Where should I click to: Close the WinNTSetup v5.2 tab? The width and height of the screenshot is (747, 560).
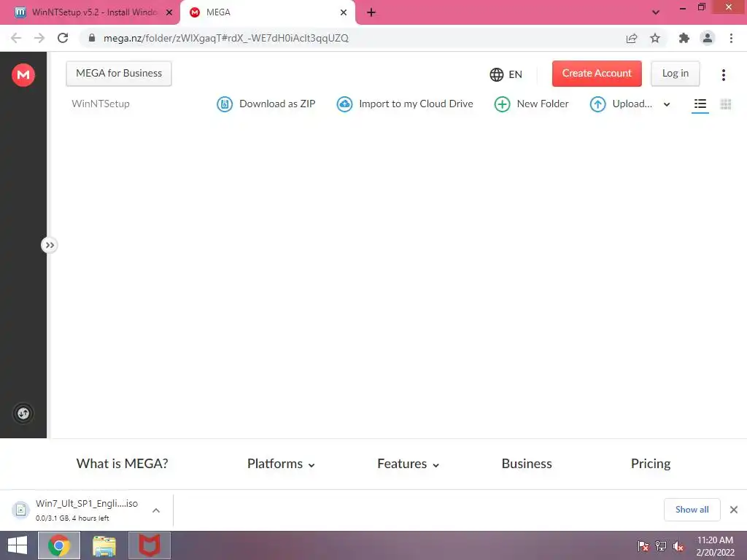169,13
